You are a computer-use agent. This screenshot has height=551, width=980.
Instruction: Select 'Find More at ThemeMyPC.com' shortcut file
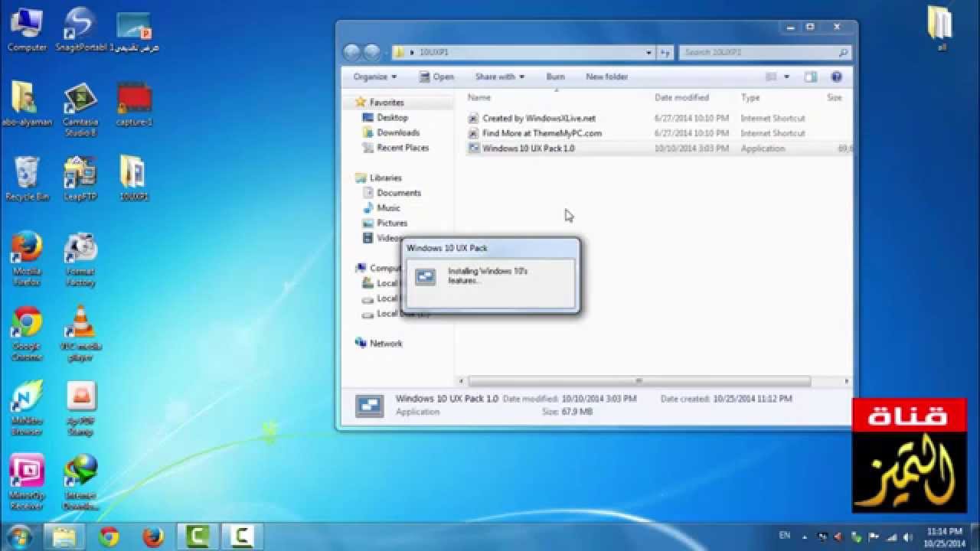point(541,133)
